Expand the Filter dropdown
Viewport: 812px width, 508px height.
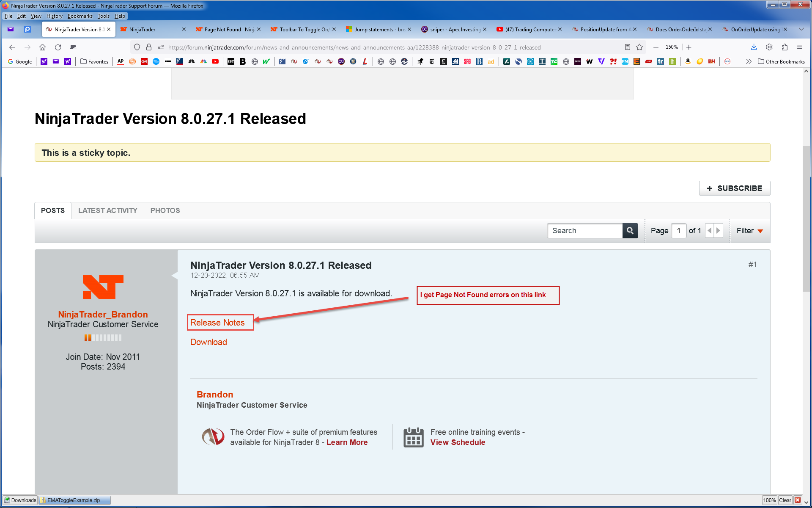point(749,231)
